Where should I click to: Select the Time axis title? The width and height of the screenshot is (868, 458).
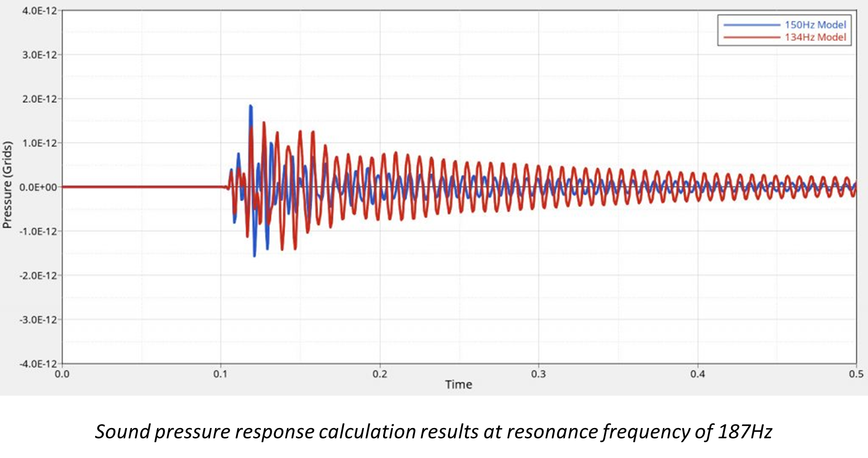tap(458, 385)
